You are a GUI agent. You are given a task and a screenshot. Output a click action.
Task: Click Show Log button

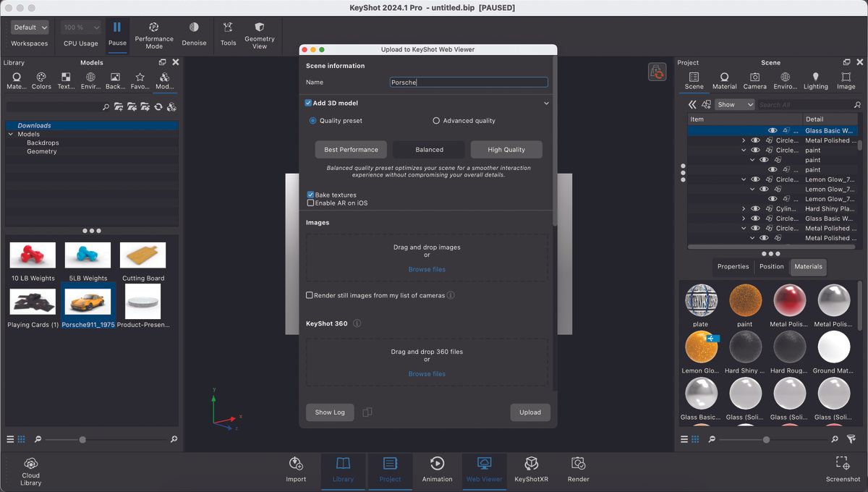point(330,412)
